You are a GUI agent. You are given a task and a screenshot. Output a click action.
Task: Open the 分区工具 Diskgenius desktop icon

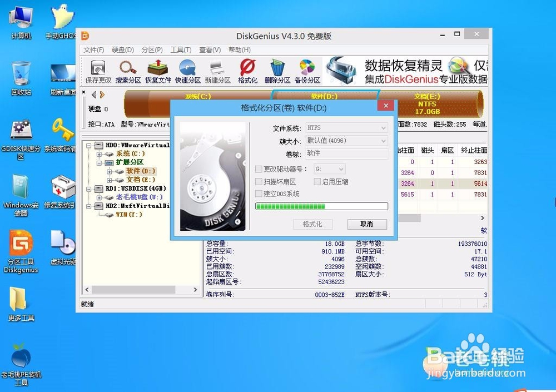point(21,251)
